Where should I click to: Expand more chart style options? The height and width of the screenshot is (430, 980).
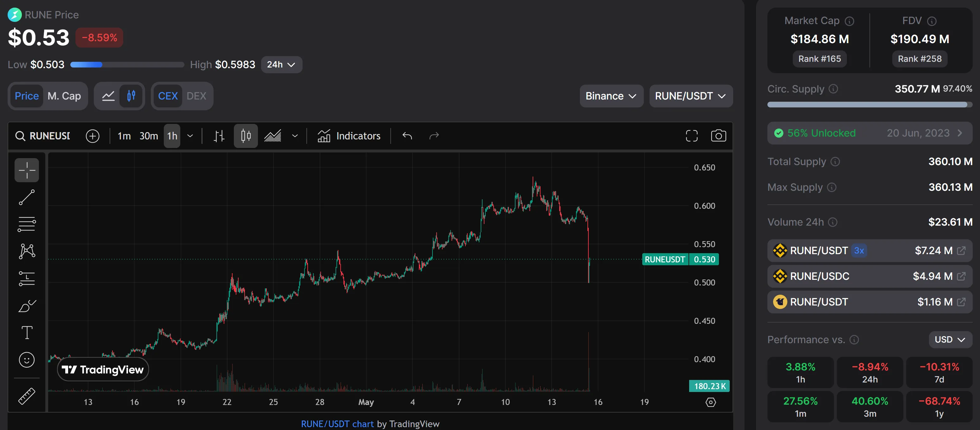pos(295,136)
